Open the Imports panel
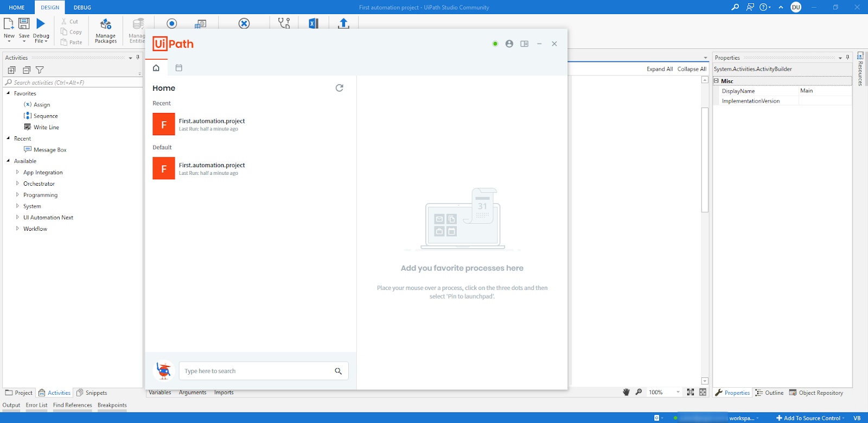 coord(224,393)
